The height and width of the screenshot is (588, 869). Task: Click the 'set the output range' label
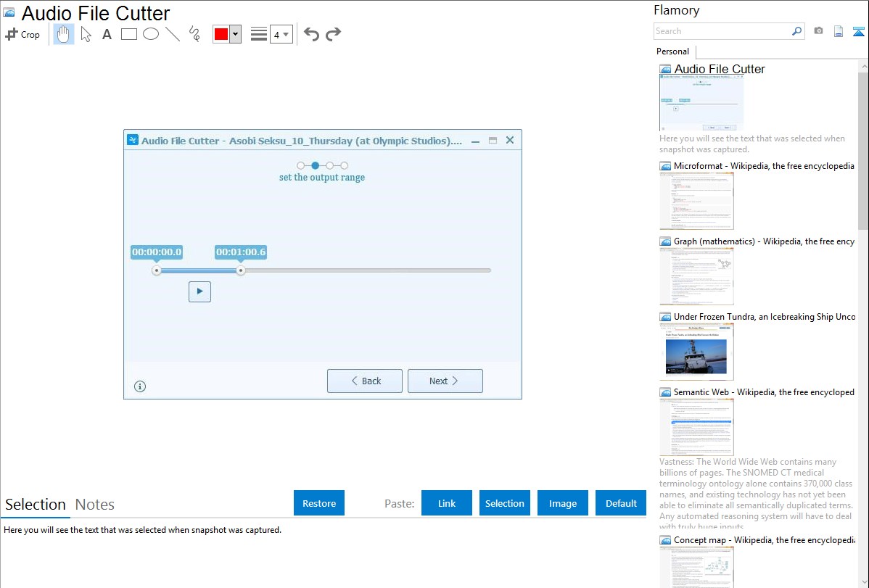pyautogui.click(x=322, y=178)
